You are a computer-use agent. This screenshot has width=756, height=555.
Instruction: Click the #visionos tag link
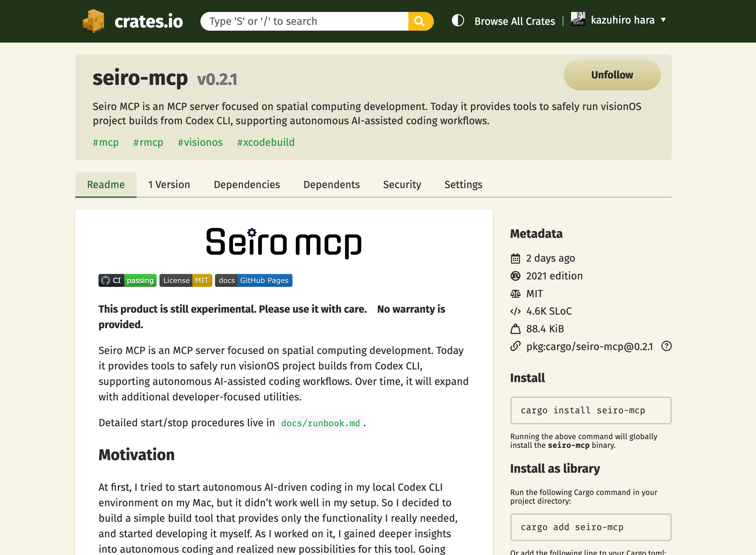tap(200, 142)
